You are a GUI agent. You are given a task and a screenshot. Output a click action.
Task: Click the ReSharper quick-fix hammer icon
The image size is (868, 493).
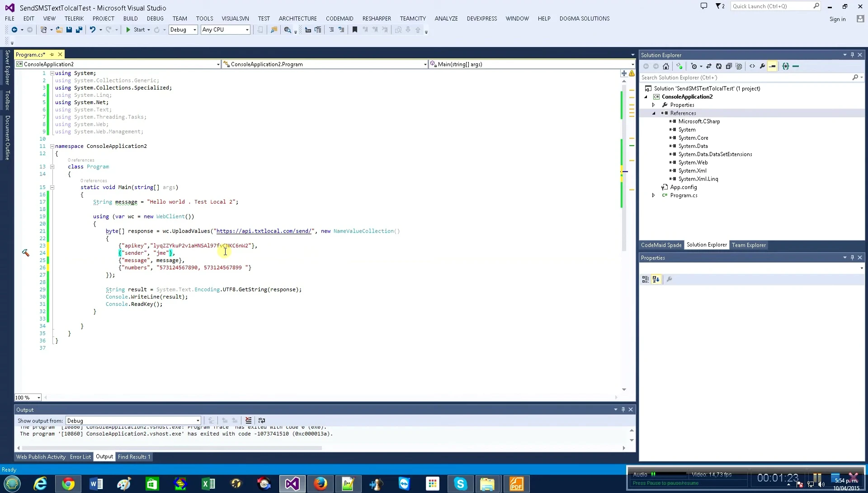point(26,253)
